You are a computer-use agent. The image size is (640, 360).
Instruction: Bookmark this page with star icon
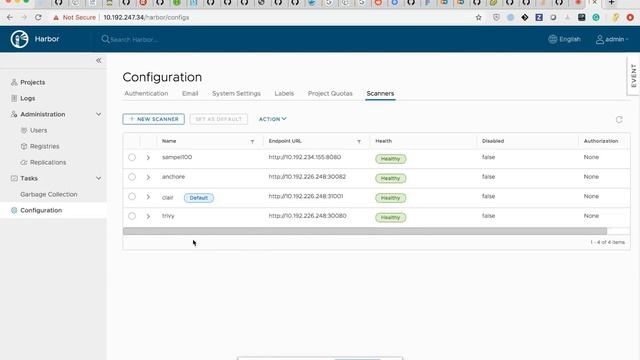tap(478, 18)
